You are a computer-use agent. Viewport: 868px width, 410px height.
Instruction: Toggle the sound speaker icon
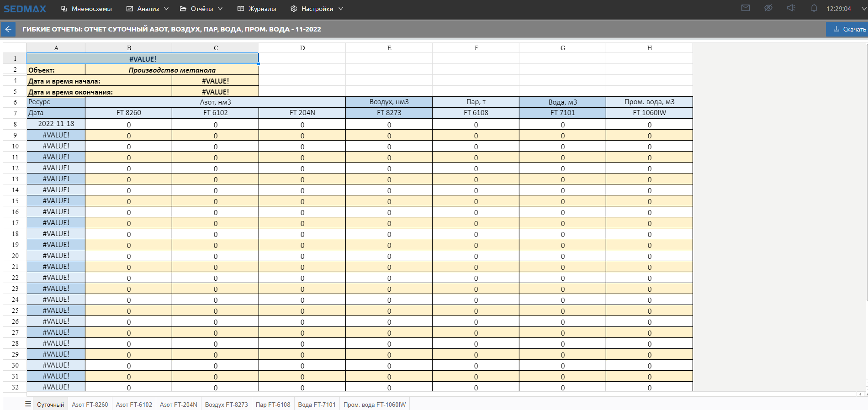[x=791, y=8]
